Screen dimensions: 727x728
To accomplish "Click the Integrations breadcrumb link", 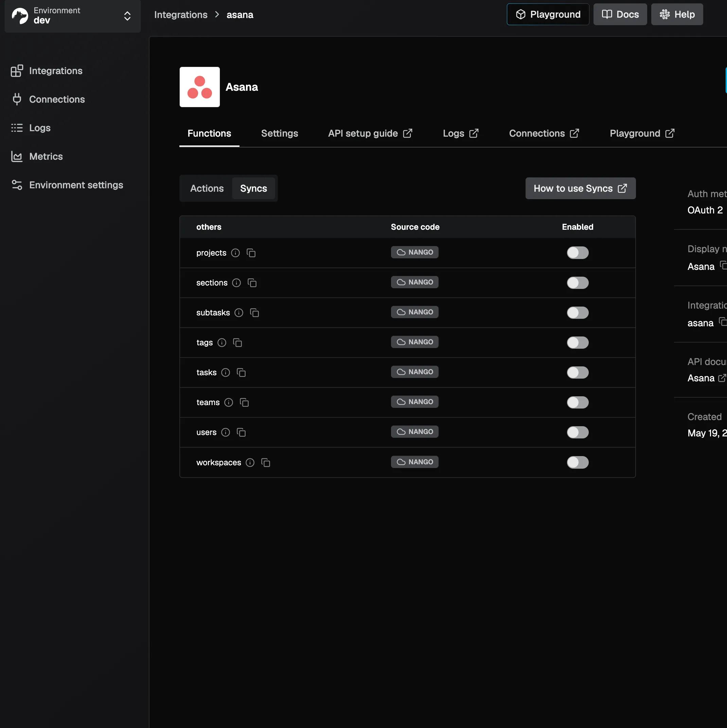I will (x=181, y=15).
